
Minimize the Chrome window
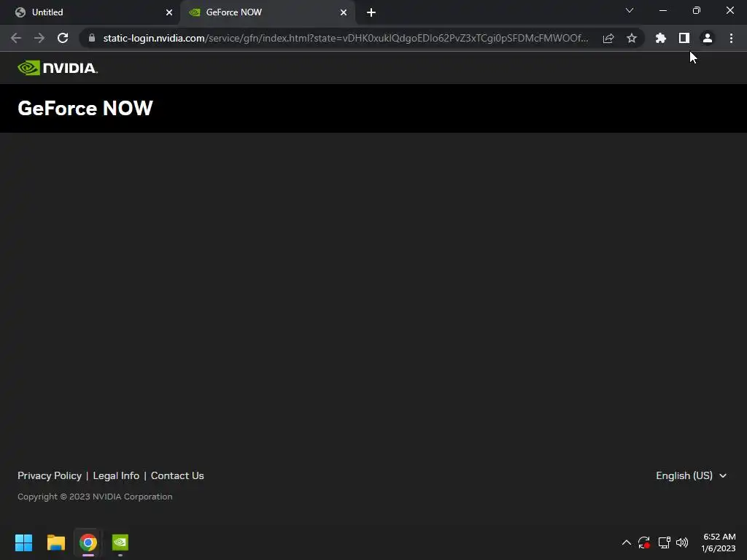(663, 10)
